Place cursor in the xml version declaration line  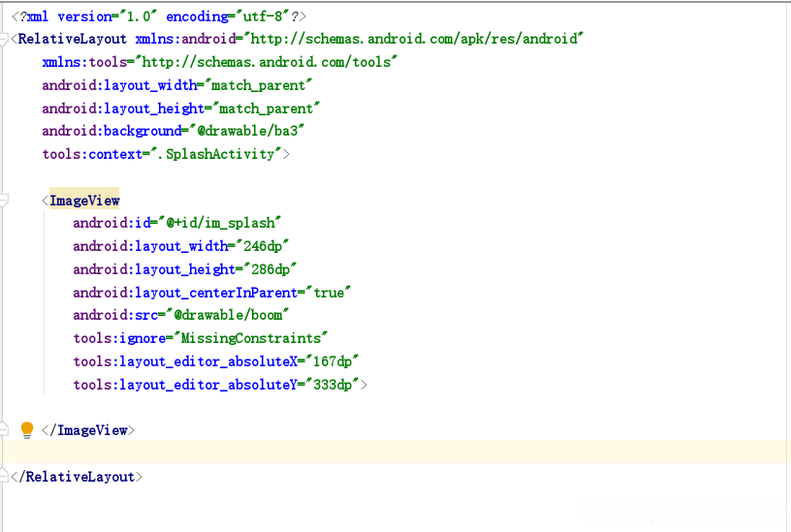tap(158, 16)
